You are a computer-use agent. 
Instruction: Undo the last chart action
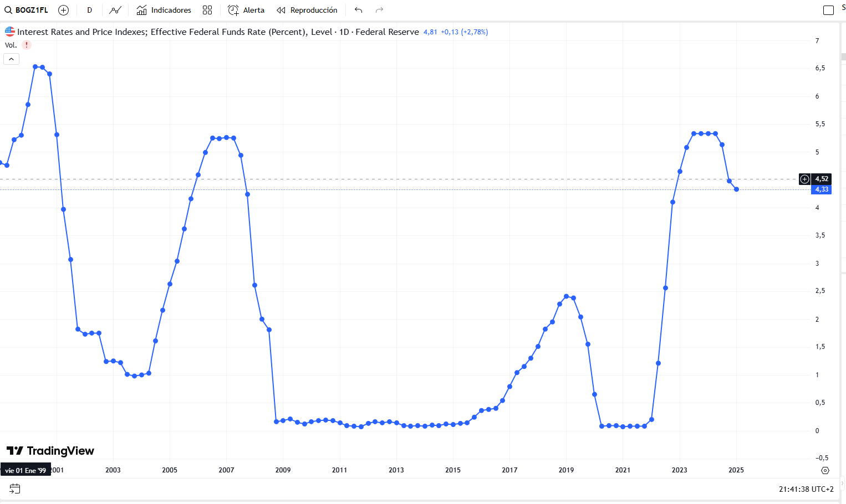(359, 10)
